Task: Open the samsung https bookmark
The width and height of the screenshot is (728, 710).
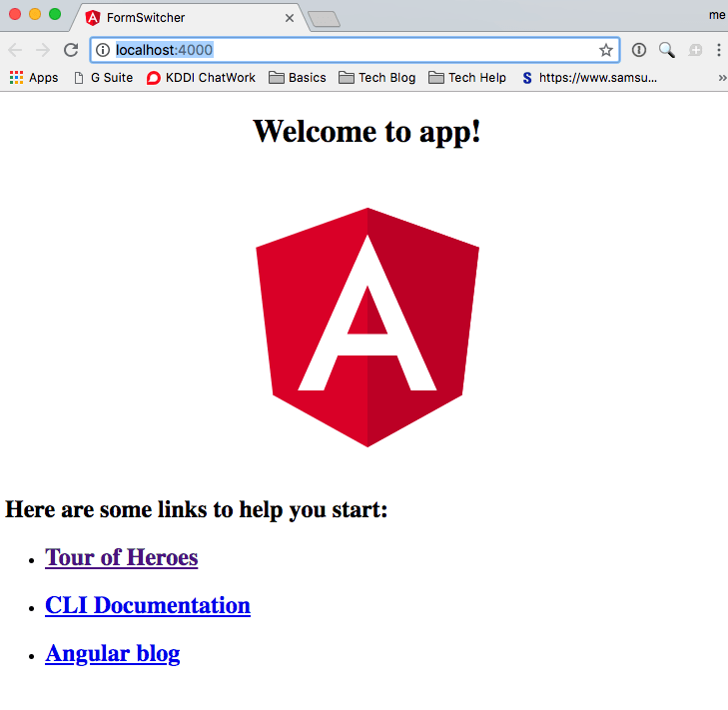Action: (x=589, y=78)
